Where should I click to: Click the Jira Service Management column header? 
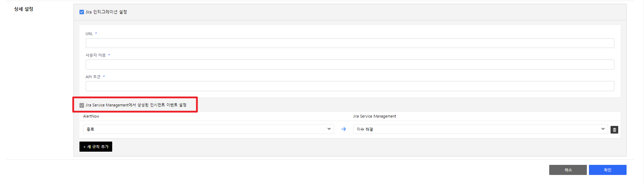point(374,116)
